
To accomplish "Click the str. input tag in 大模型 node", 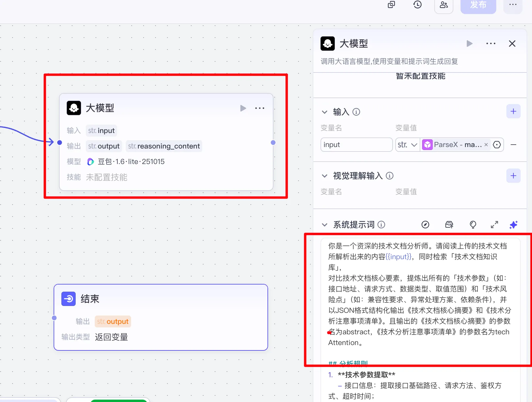I will tap(101, 131).
